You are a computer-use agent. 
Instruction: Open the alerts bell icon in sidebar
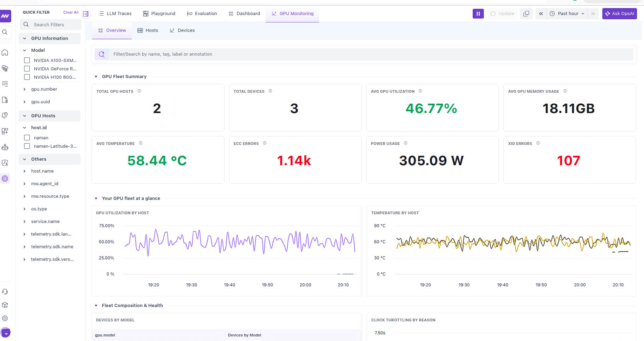click(5, 116)
